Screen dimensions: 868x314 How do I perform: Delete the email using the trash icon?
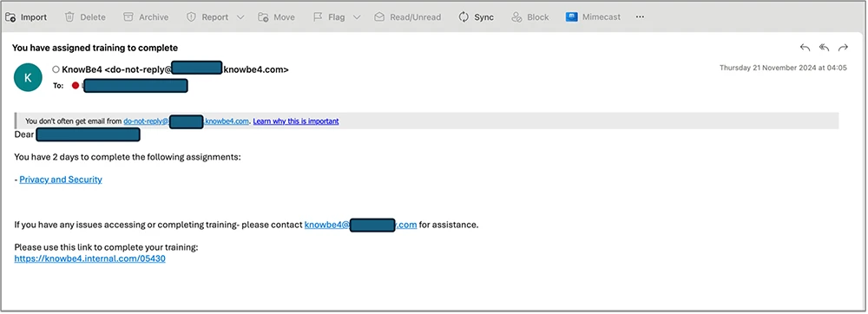pos(85,17)
